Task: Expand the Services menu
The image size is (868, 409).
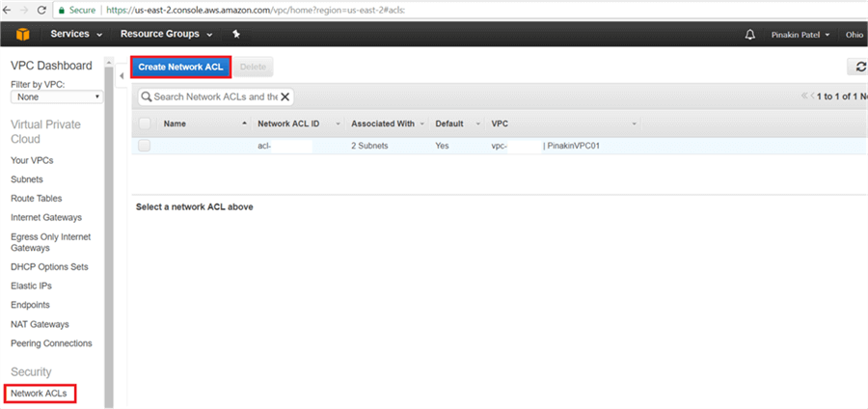Action: 76,35
